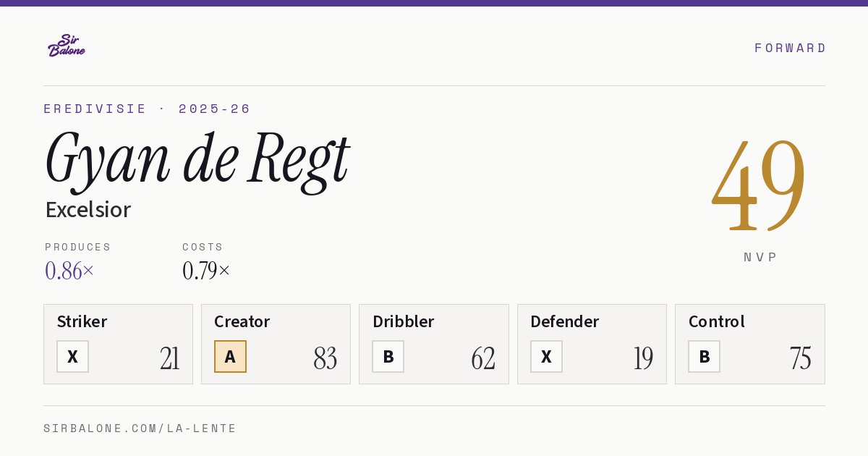
Task: Select the highlighted A grade badge under Creator
Action: point(230,357)
